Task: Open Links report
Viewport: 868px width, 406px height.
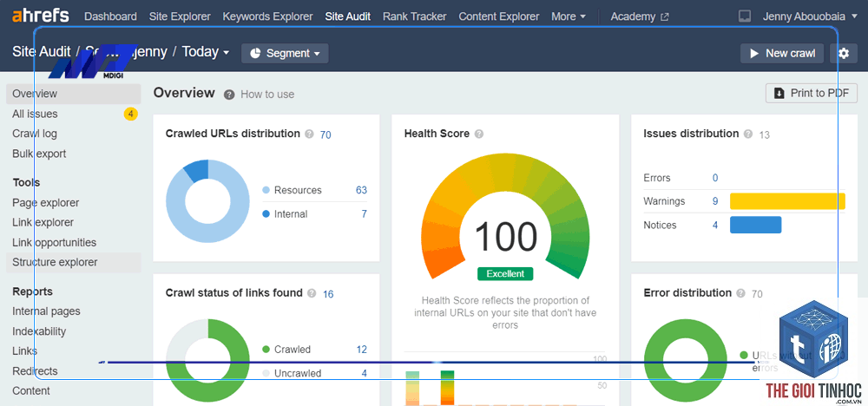Action: [x=24, y=351]
